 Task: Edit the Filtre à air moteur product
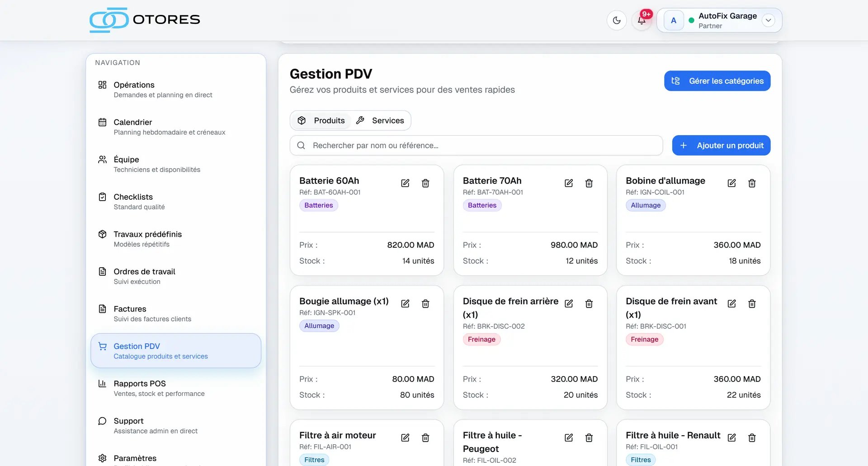click(x=405, y=438)
